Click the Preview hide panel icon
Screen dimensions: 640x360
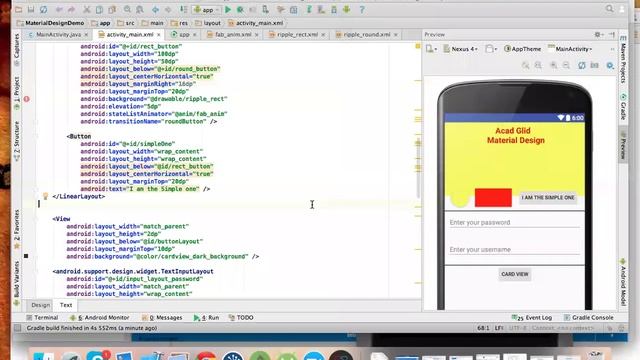coord(612,35)
